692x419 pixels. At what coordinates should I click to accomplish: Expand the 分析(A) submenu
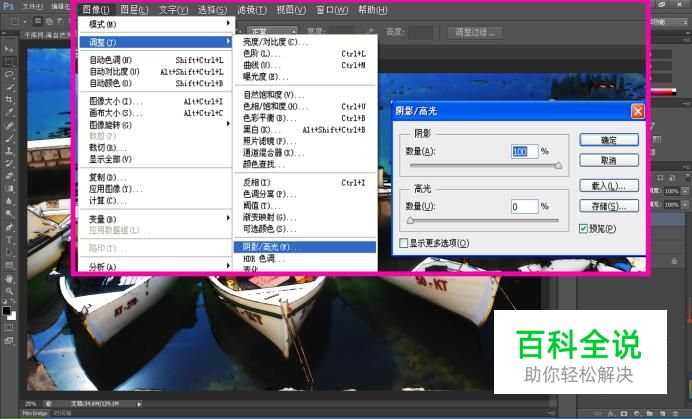coord(156,267)
